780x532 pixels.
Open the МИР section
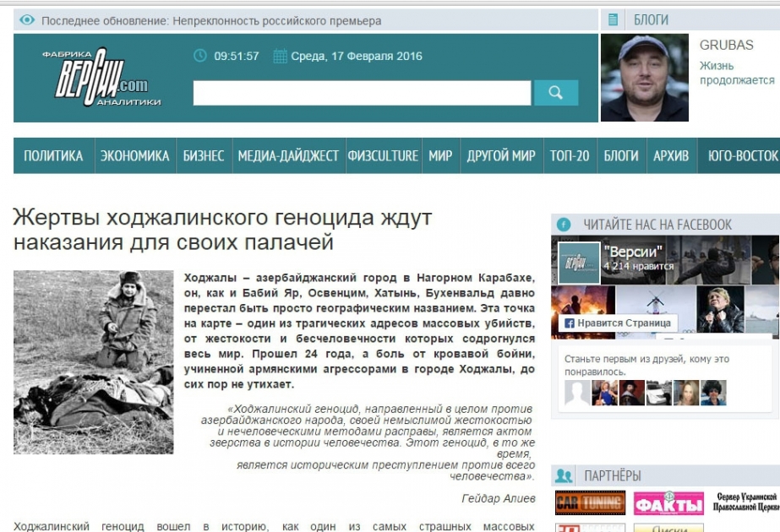point(441,155)
